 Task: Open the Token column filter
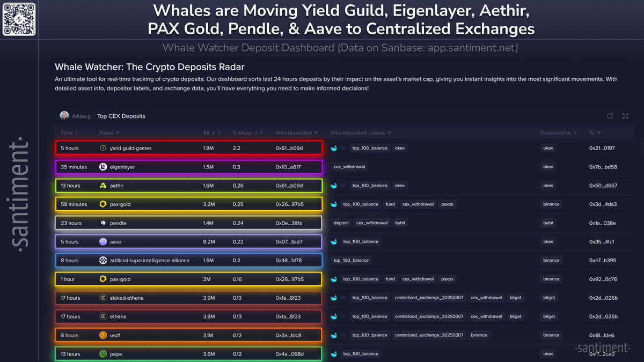tap(118, 133)
